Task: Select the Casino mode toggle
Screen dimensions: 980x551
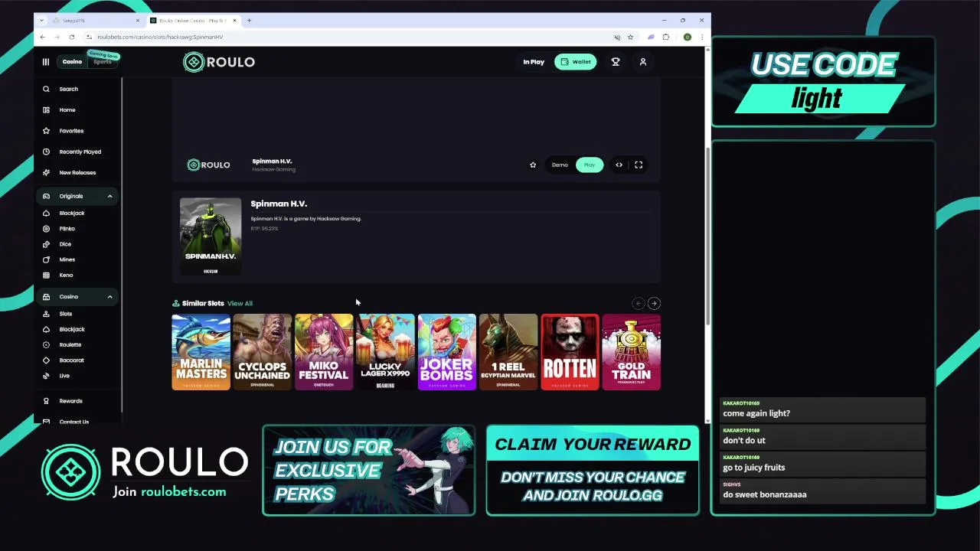Action: (72, 62)
